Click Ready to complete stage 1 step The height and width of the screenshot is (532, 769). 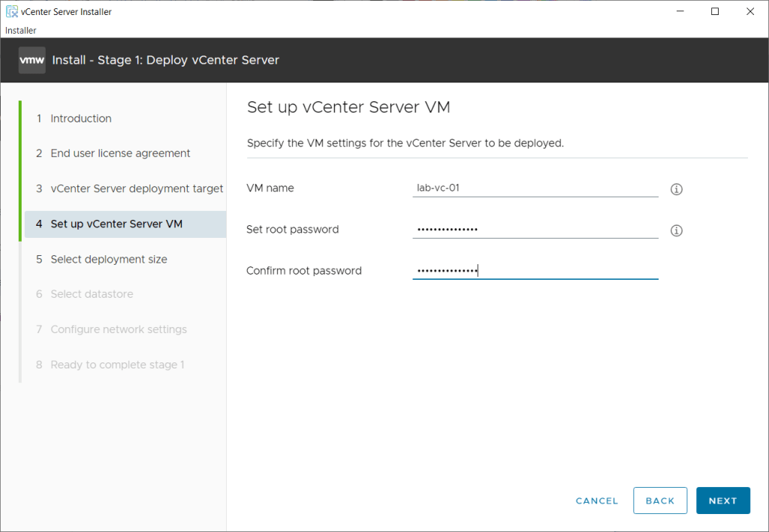pos(117,365)
